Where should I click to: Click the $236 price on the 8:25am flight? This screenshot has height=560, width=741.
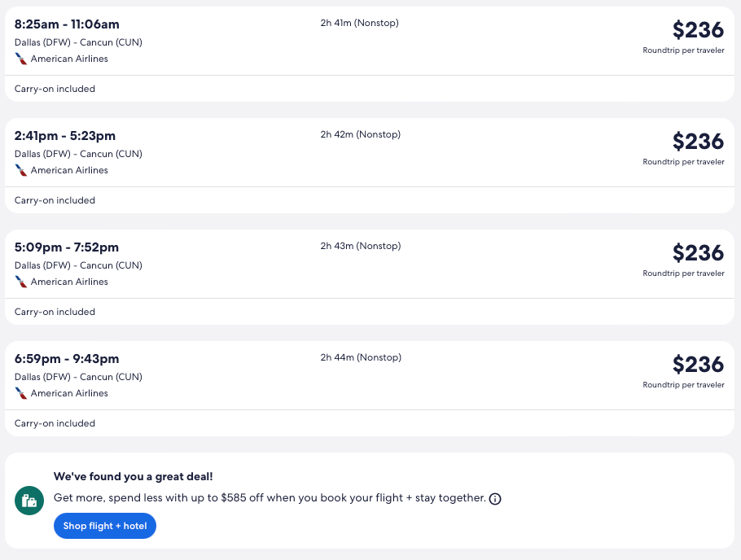pyautogui.click(x=698, y=30)
